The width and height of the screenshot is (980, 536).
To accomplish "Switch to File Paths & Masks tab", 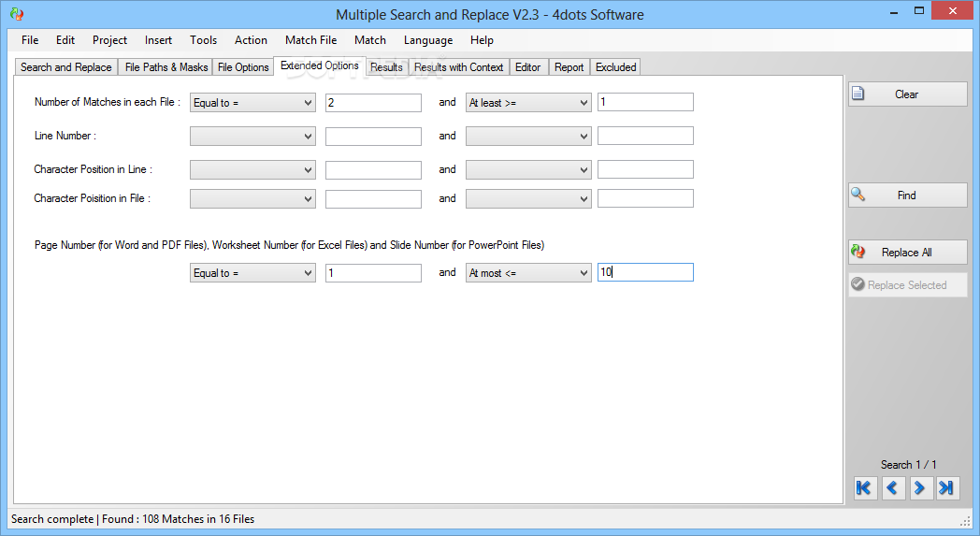I will click(166, 67).
